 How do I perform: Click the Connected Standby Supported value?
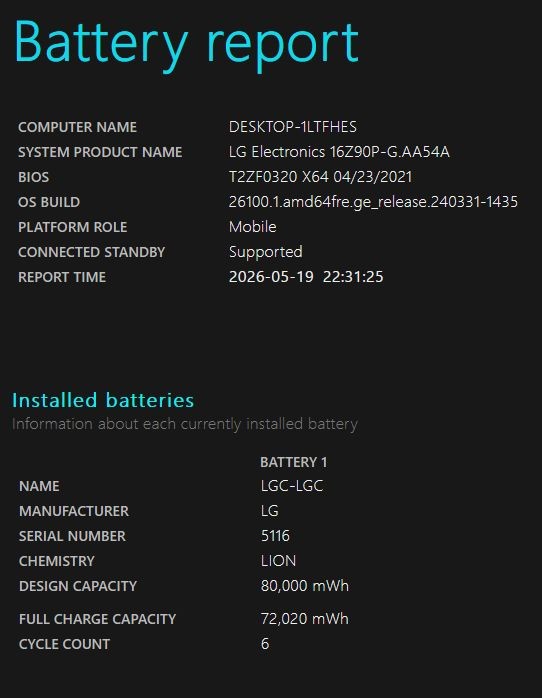tap(266, 252)
